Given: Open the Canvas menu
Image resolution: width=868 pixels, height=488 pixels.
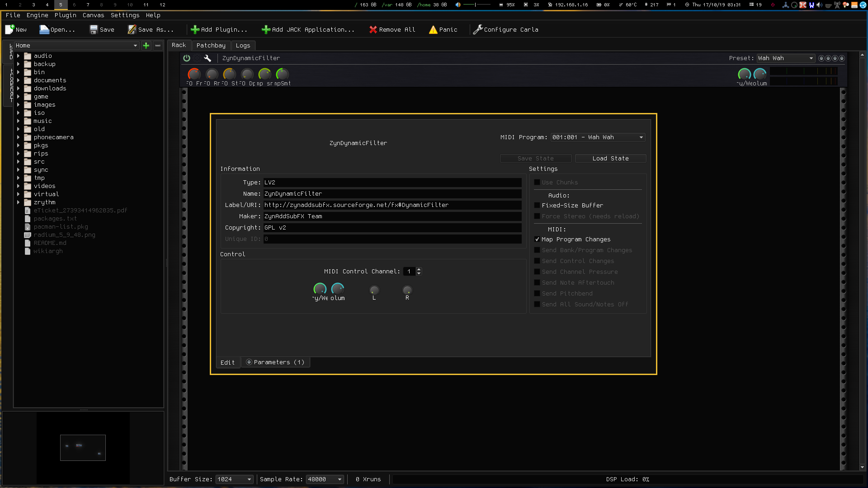Looking at the screenshot, I should point(93,15).
